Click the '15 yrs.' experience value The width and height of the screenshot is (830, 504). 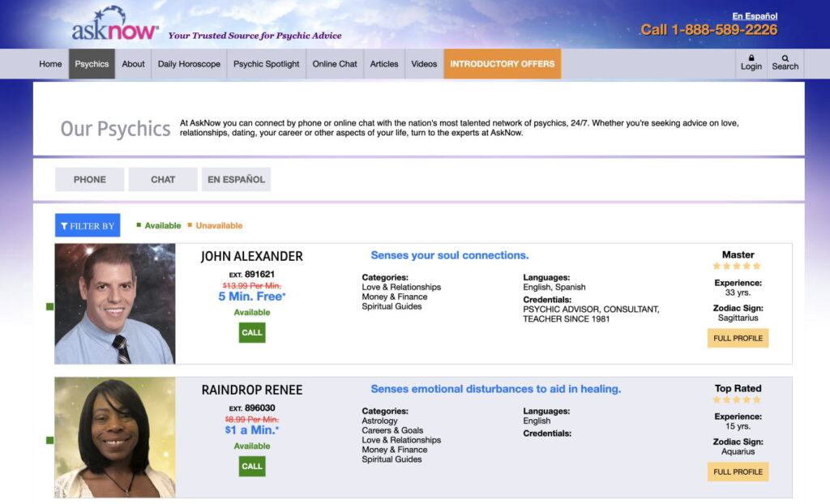click(x=738, y=426)
